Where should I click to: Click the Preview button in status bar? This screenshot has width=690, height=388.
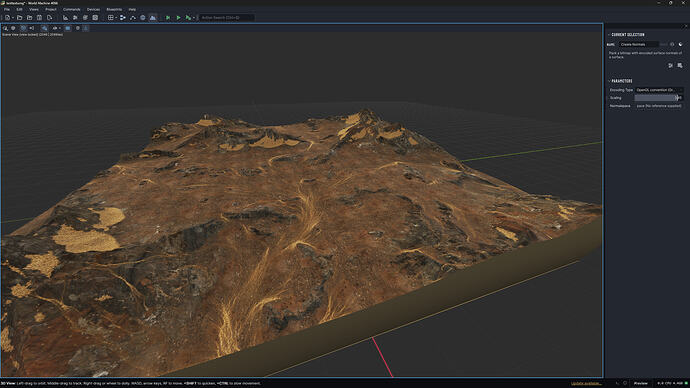[x=641, y=384]
